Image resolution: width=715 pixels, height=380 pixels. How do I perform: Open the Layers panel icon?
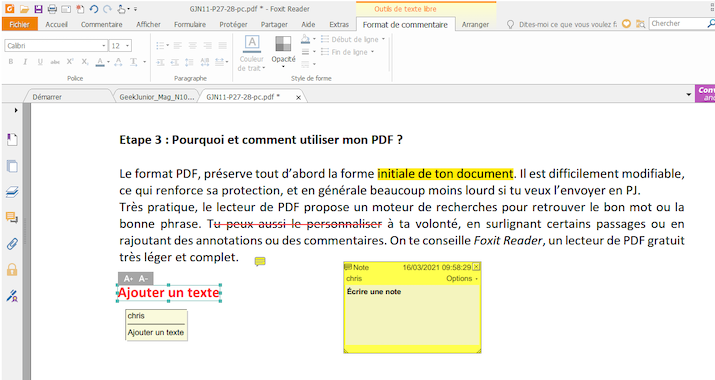click(x=12, y=192)
